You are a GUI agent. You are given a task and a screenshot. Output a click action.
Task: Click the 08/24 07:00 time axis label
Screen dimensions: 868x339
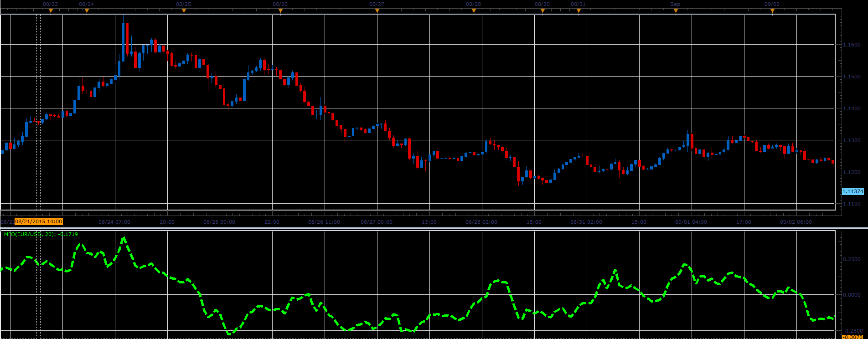(114, 222)
